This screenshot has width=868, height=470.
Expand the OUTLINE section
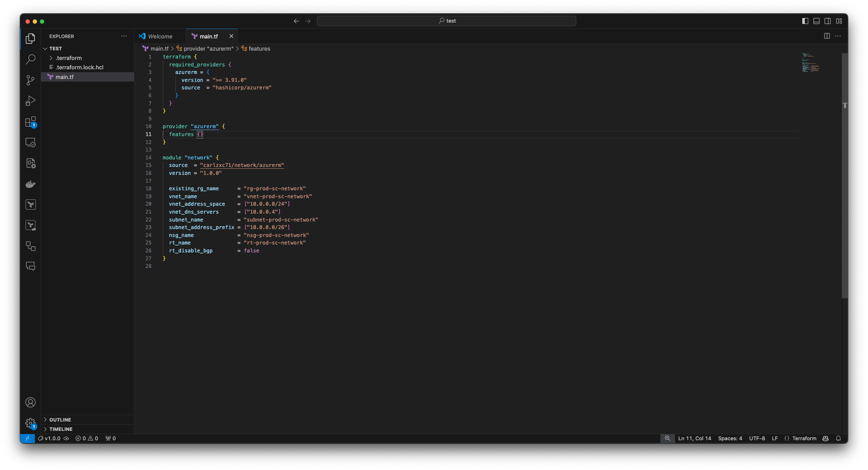tap(60, 420)
